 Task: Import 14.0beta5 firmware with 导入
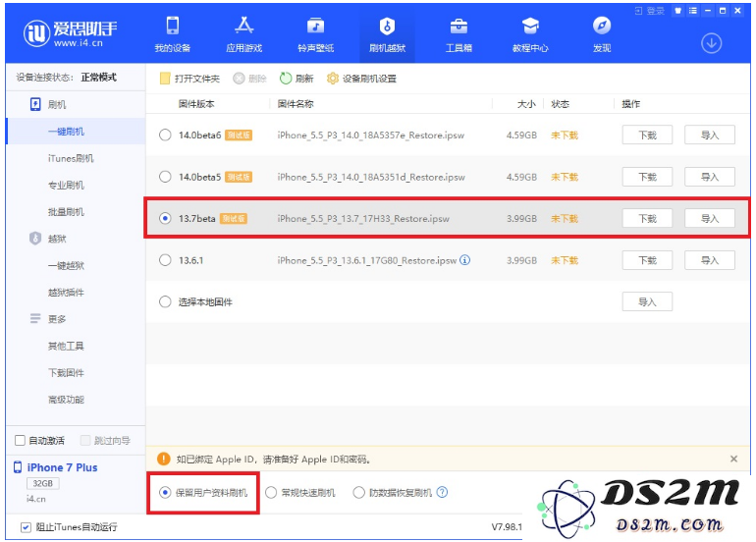(710, 177)
